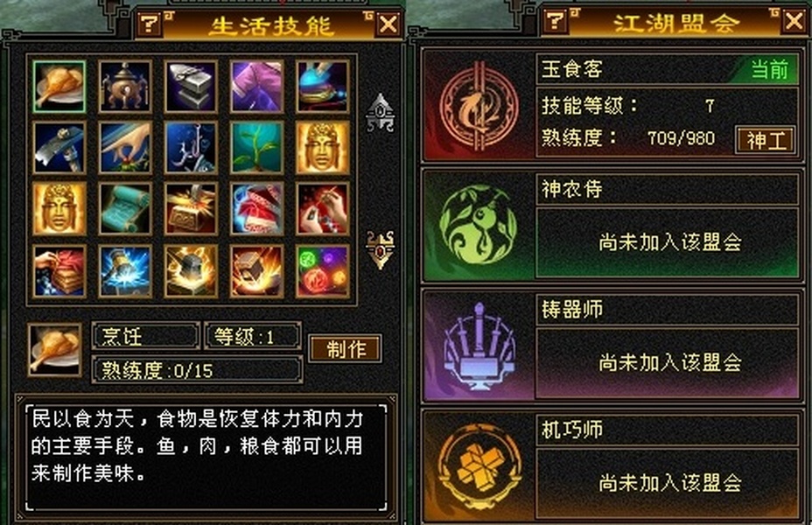Select the roast chicken cooking skill icon
Viewport: 812px width, 525px height.
point(59,87)
